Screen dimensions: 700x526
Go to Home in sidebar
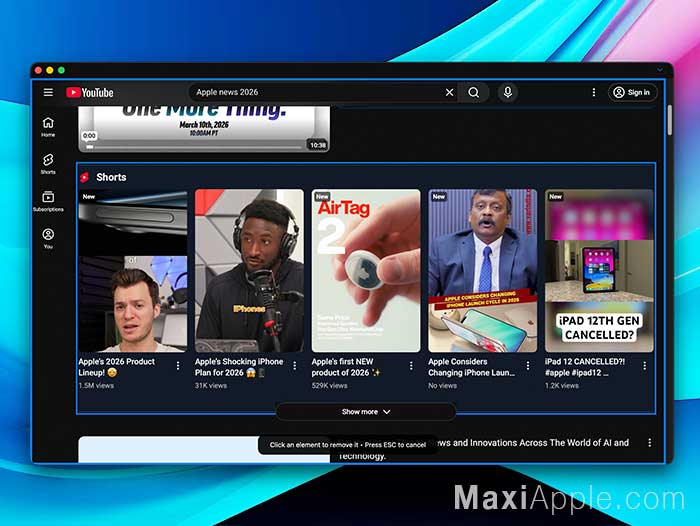pyautogui.click(x=48, y=127)
